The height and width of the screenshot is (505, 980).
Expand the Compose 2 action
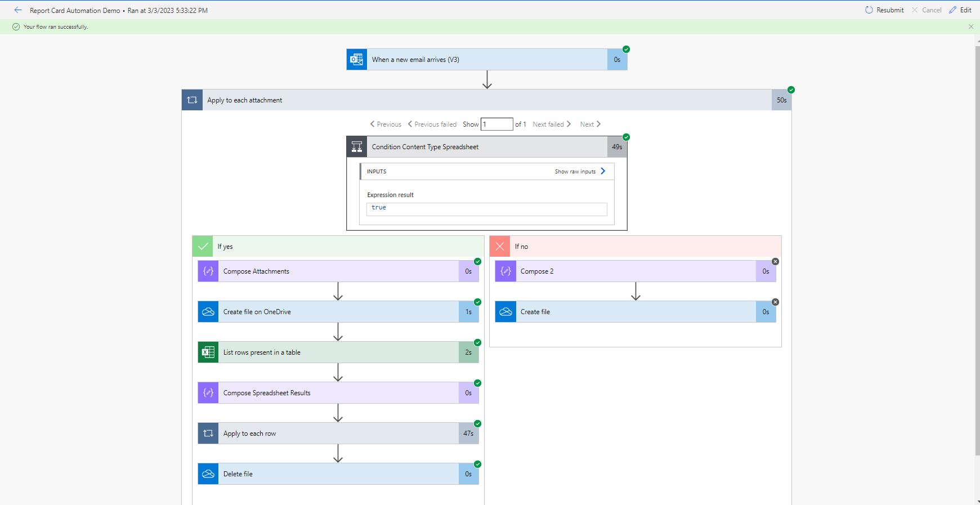click(635, 271)
